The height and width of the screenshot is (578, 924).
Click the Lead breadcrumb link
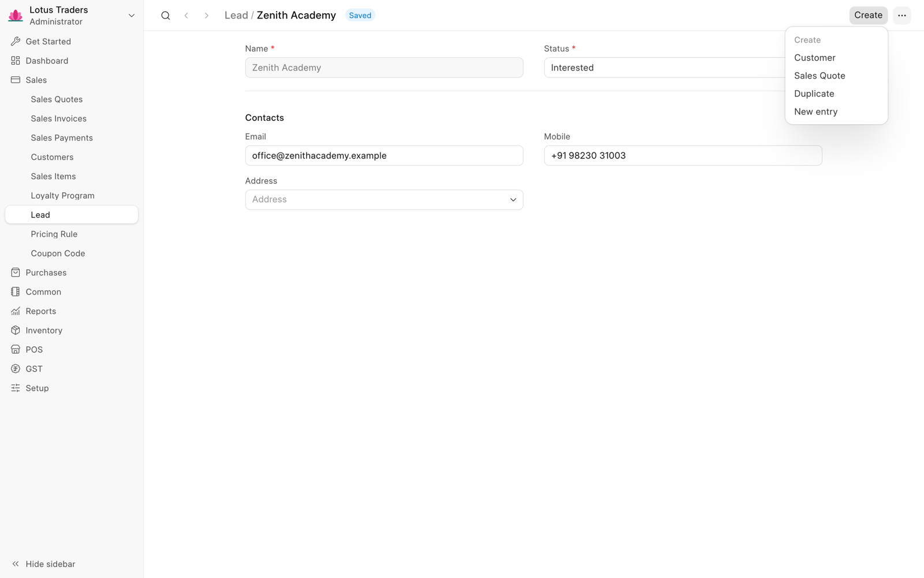click(236, 16)
